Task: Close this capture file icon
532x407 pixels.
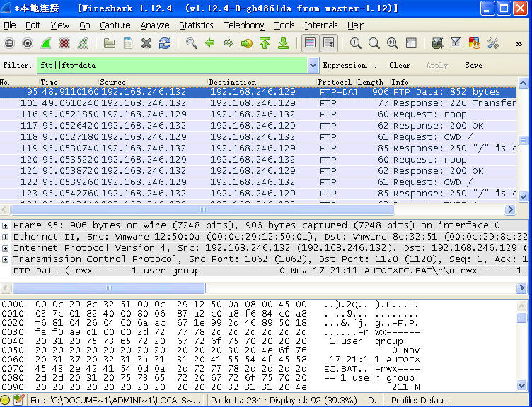Action: coord(146,43)
